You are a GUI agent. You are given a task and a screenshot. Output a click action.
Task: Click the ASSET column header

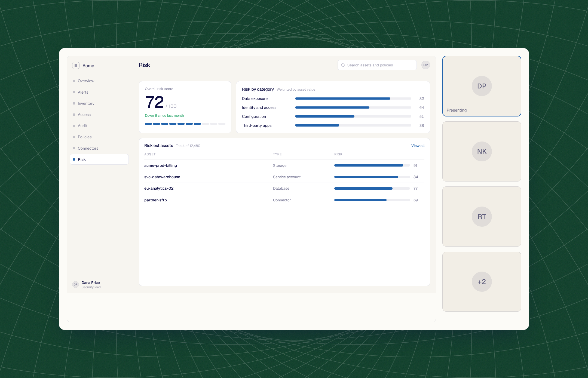coord(150,154)
